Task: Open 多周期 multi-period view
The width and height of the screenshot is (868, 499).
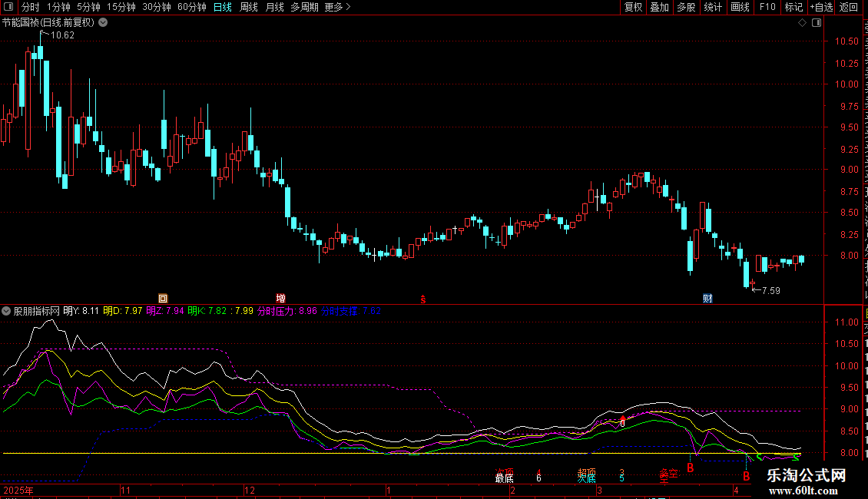Action: 304,7
